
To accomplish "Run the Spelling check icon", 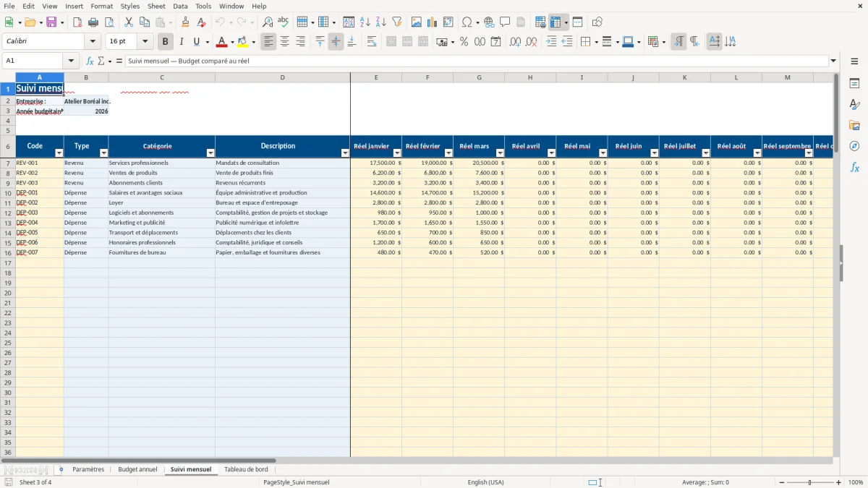I will click(x=284, y=22).
